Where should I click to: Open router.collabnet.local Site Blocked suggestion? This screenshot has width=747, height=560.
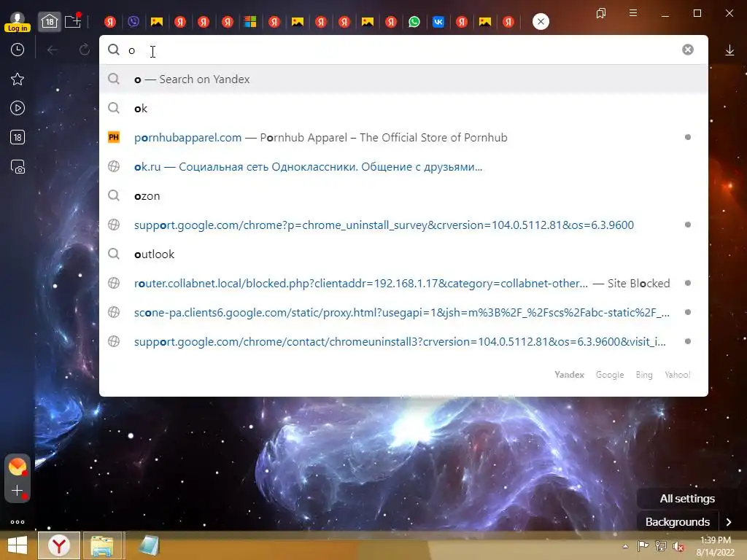[x=403, y=284]
